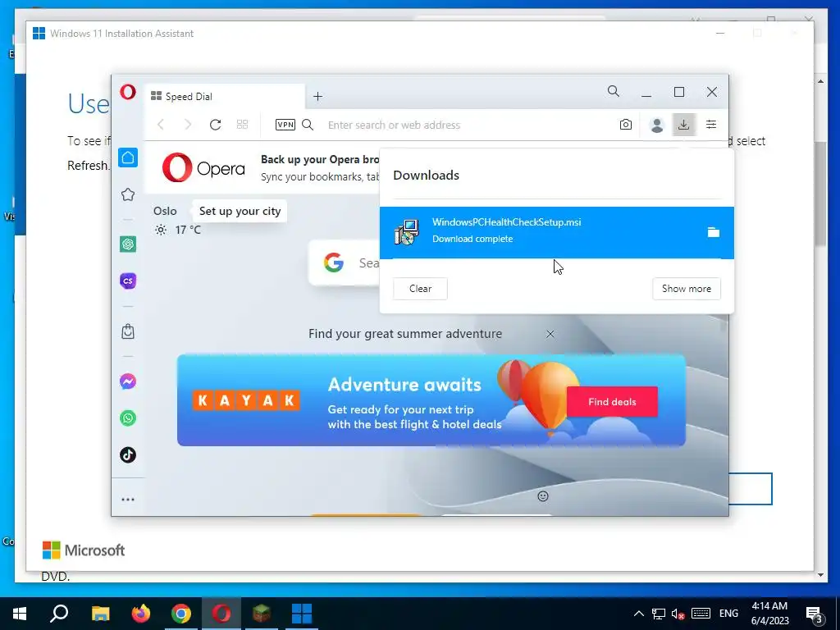Click the network tray icon

(x=659, y=614)
